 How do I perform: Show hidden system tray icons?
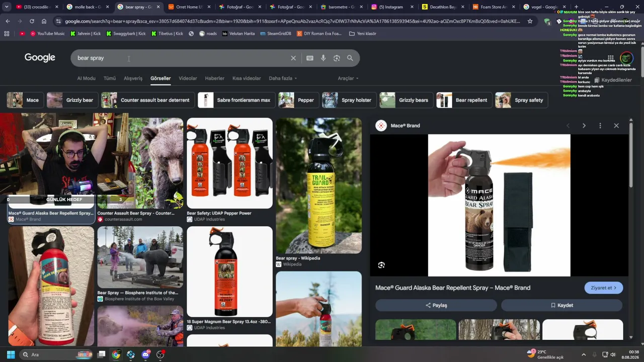coord(583,354)
